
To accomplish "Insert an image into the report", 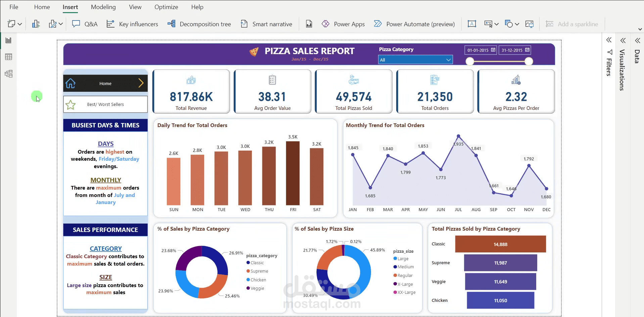I will (530, 24).
